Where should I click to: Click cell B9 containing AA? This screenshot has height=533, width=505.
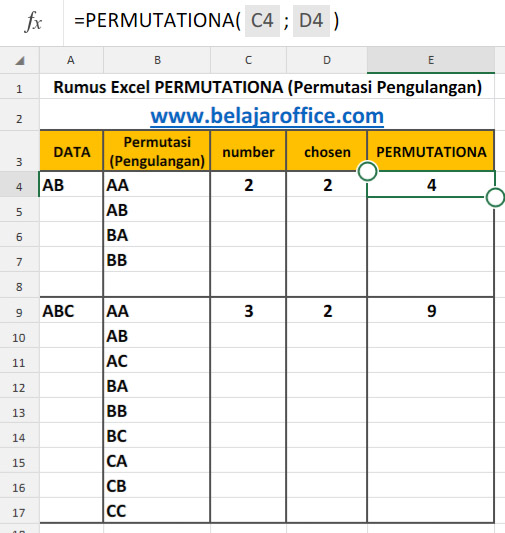click(x=157, y=310)
